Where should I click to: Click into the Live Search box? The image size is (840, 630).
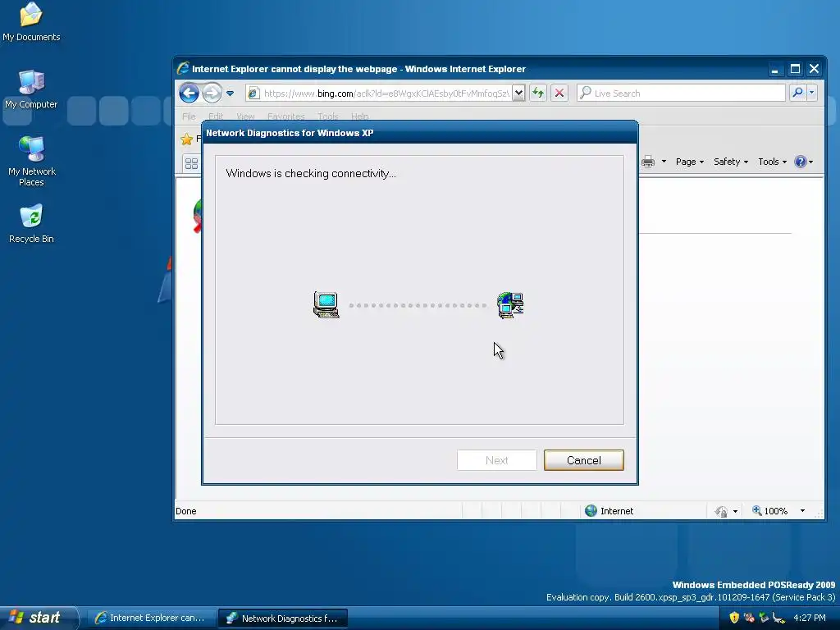click(681, 94)
